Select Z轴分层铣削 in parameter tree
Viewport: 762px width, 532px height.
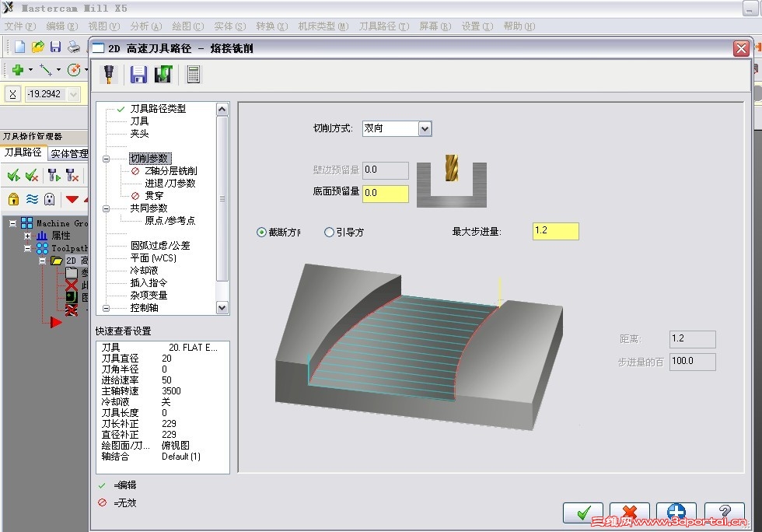[x=170, y=171]
